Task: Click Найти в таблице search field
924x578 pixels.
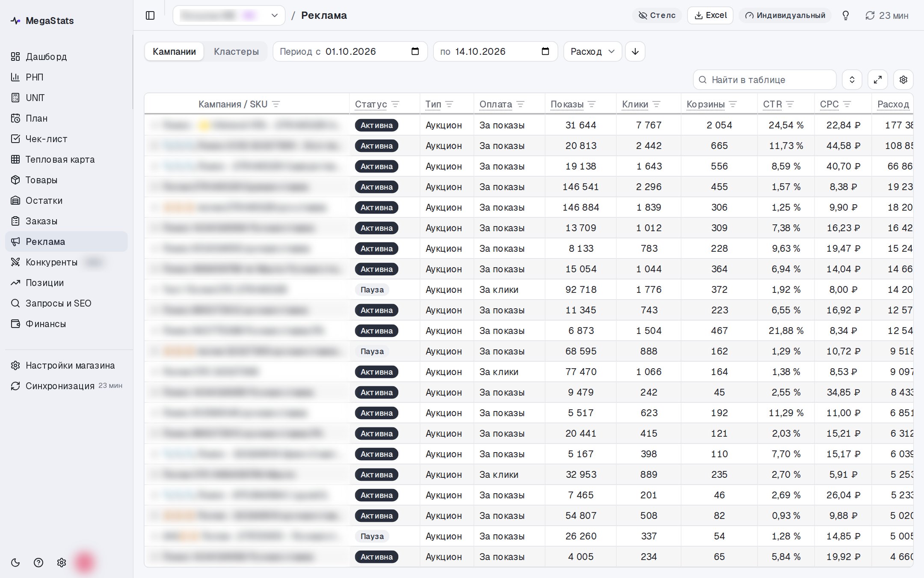Action: (765, 80)
